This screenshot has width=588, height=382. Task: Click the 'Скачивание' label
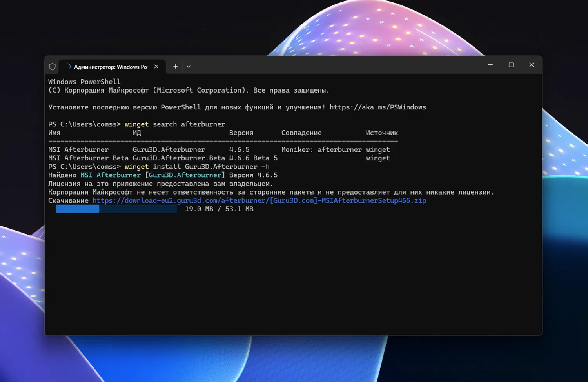68,200
